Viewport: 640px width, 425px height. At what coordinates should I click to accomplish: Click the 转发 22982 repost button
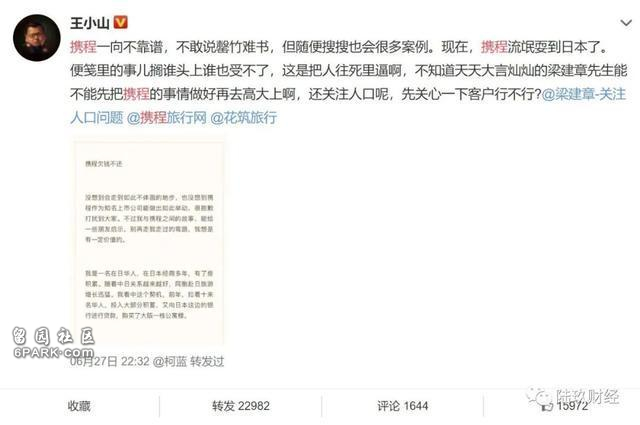coord(240,406)
